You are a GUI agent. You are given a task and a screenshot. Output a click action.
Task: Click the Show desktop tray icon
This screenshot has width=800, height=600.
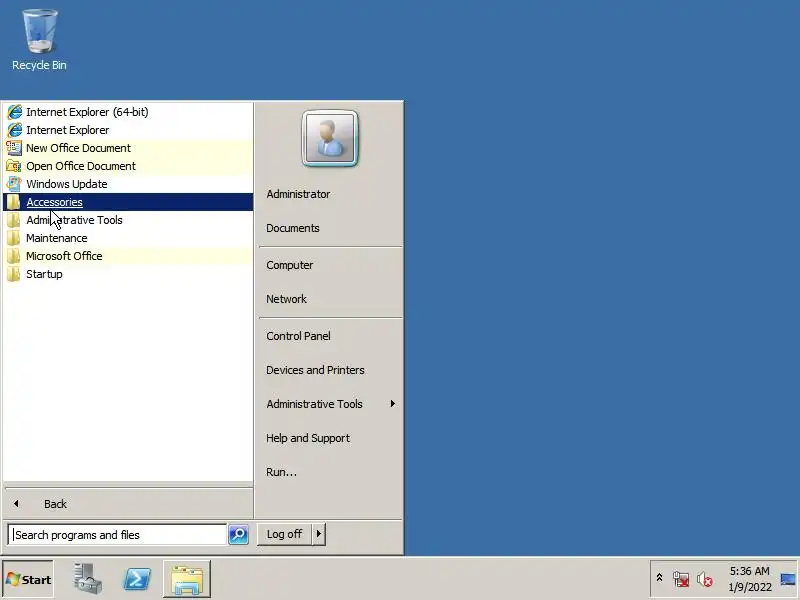coord(788,579)
